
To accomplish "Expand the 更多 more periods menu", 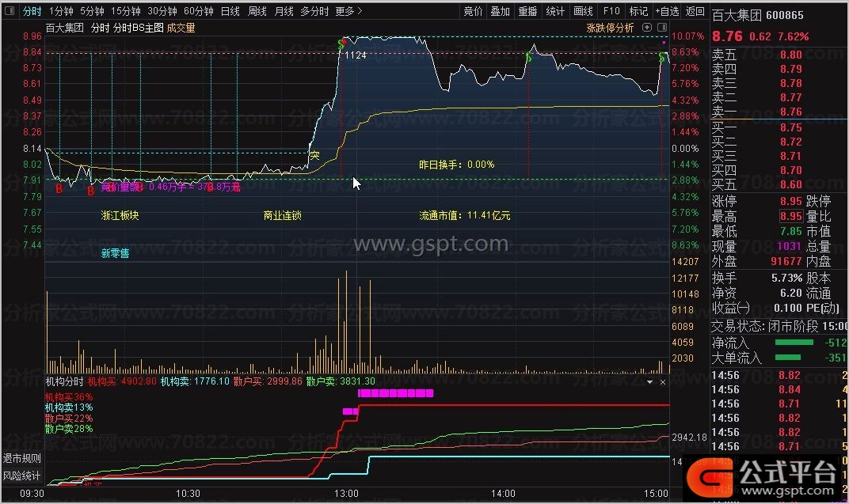I will tap(348, 11).
